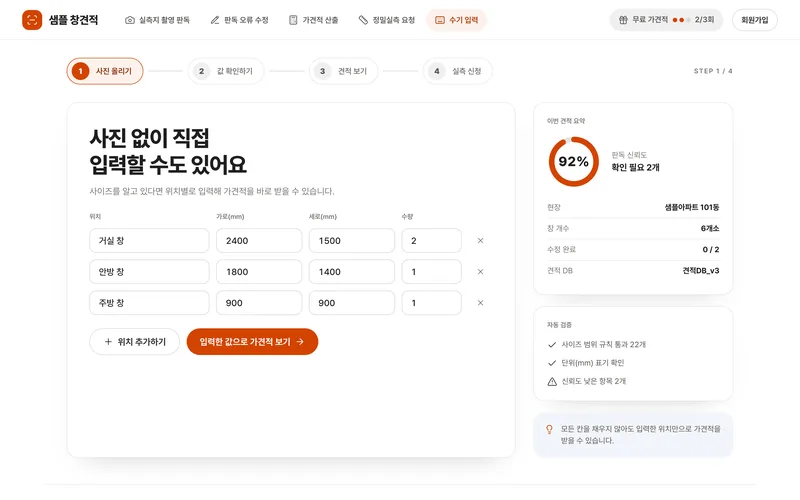800x500 pixels.
Task: Click the 거실 창 location field
Action: pos(149,241)
